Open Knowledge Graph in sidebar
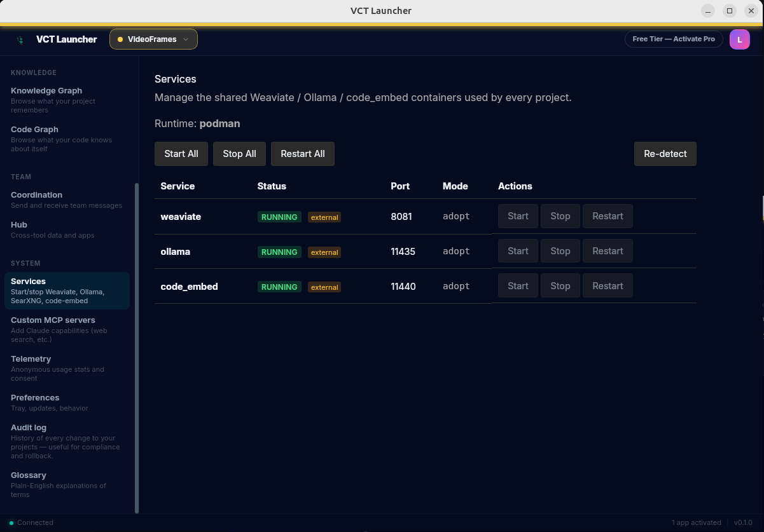Image resolution: width=764 pixels, height=532 pixels. pos(67,100)
